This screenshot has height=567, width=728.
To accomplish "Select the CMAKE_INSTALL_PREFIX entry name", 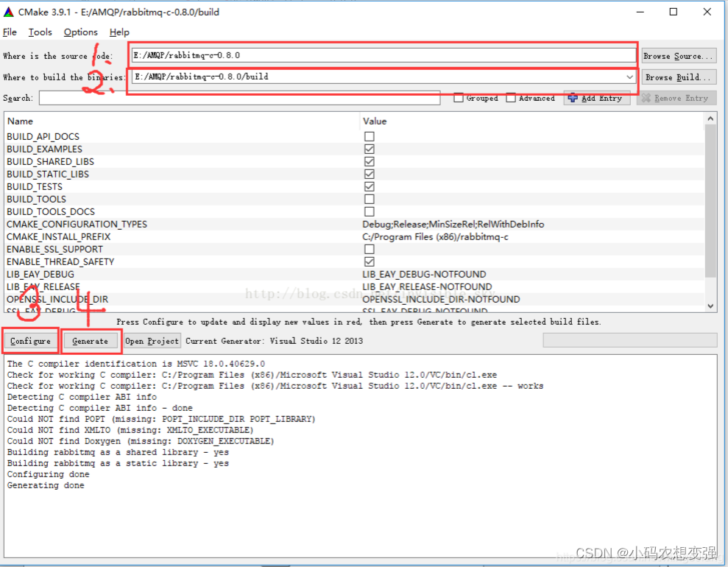I will 58,237.
